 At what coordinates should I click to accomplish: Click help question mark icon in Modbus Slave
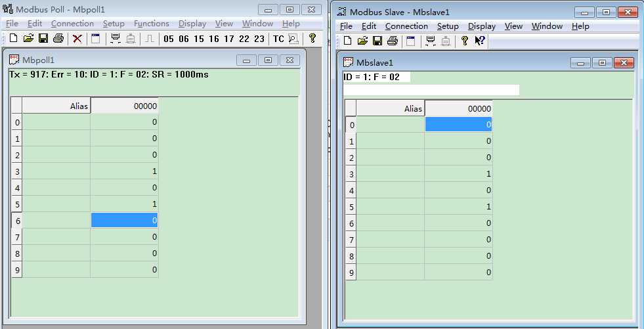pyautogui.click(x=465, y=41)
